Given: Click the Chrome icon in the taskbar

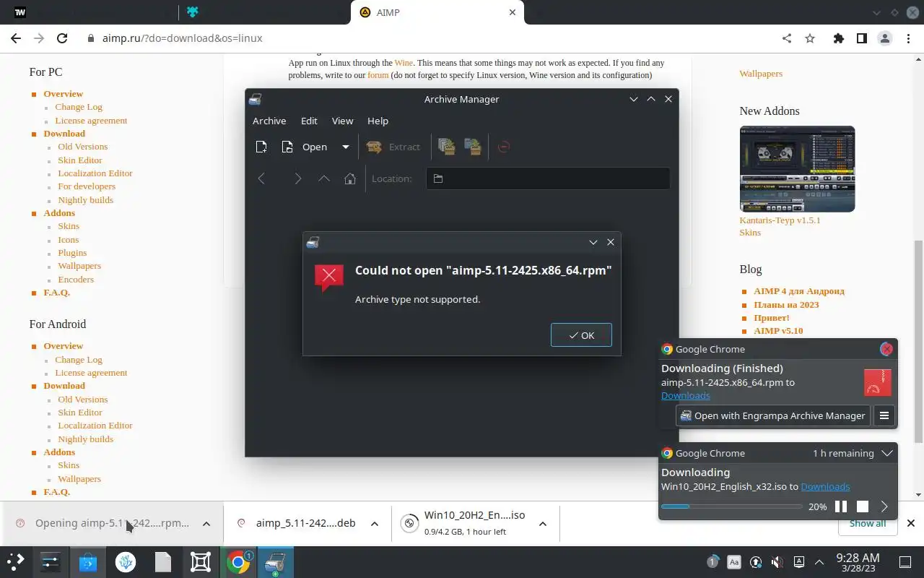Looking at the screenshot, I should click(238, 562).
